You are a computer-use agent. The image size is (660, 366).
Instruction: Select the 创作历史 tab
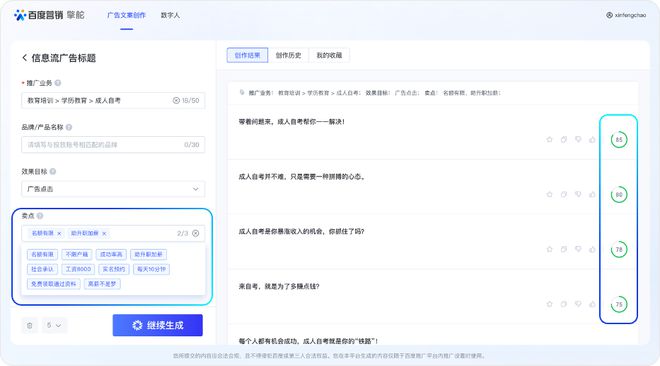pyautogui.click(x=288, y=55)
